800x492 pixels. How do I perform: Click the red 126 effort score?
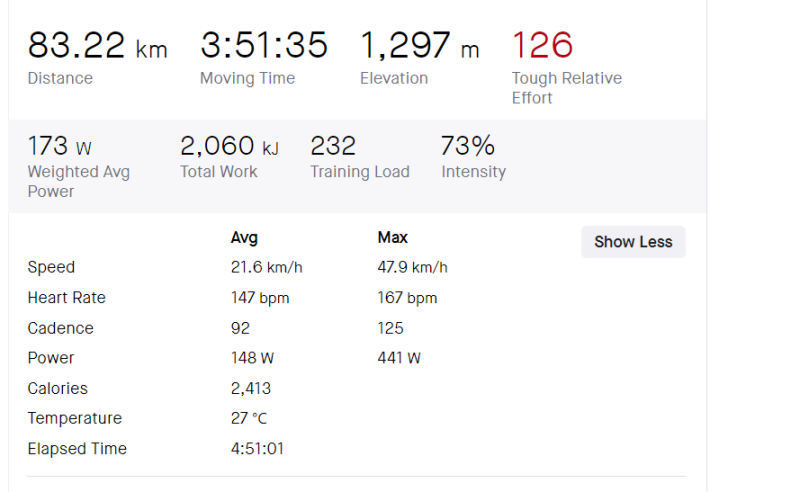click(x=542, y=46)
